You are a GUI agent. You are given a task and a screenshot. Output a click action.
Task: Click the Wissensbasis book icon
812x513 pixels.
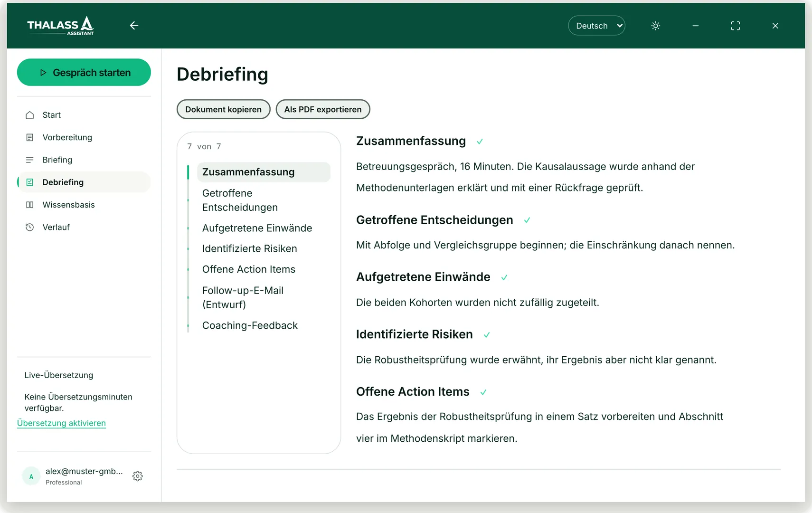pos(30,205)
